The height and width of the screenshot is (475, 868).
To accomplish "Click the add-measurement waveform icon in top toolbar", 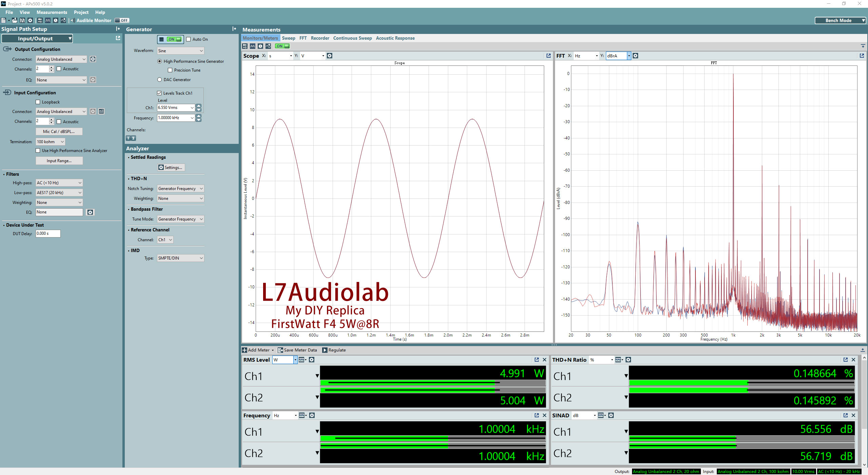I will pyautogui.click(x=63, y=20).
